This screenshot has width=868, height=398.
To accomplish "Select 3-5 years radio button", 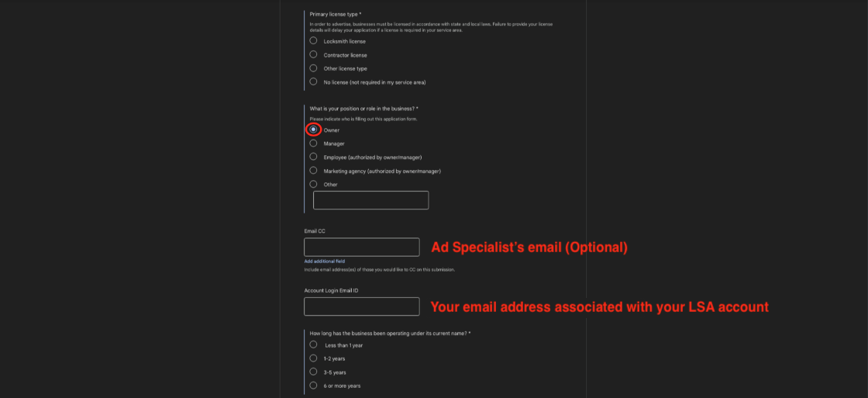I will coord(313,372).
